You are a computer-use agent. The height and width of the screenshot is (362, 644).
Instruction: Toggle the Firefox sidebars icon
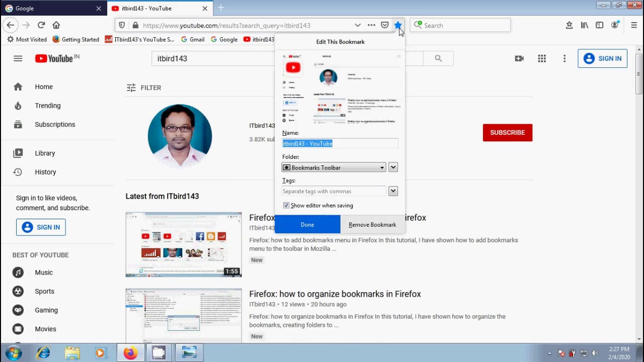click(599, 25)
